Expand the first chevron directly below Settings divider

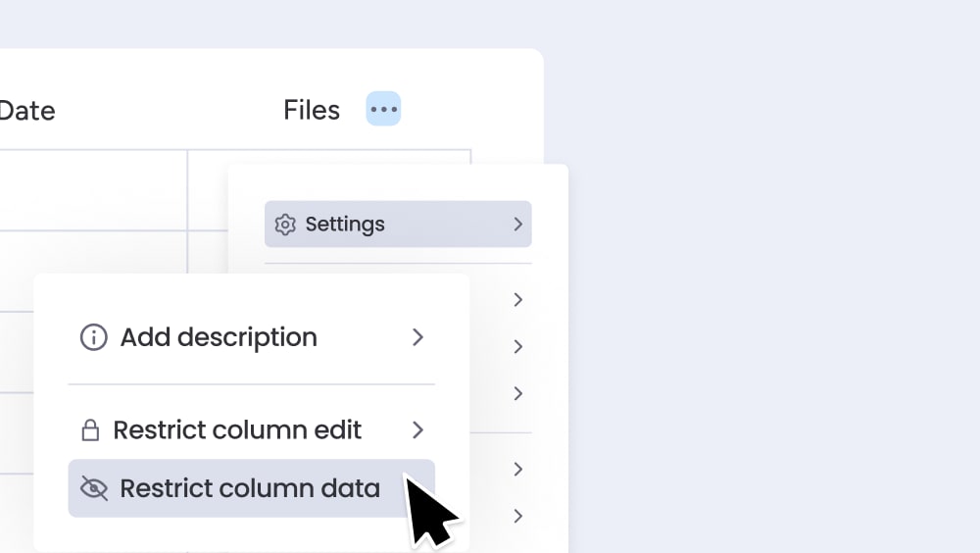pos(517,299)
